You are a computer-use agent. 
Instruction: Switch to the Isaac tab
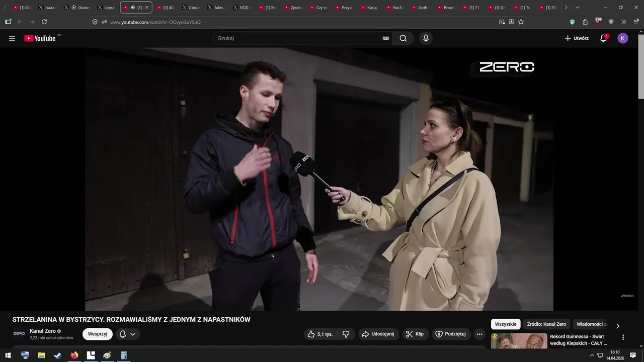(x=47, y=8)
